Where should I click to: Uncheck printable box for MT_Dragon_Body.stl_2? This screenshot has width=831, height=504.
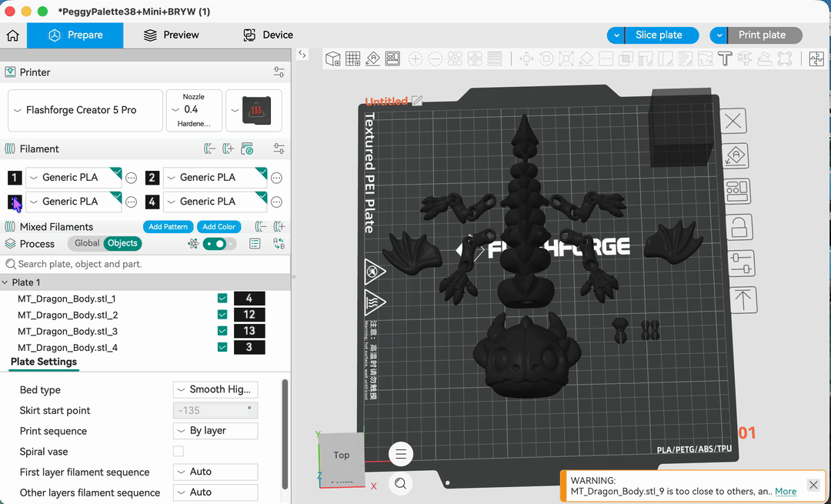[222, 315]
